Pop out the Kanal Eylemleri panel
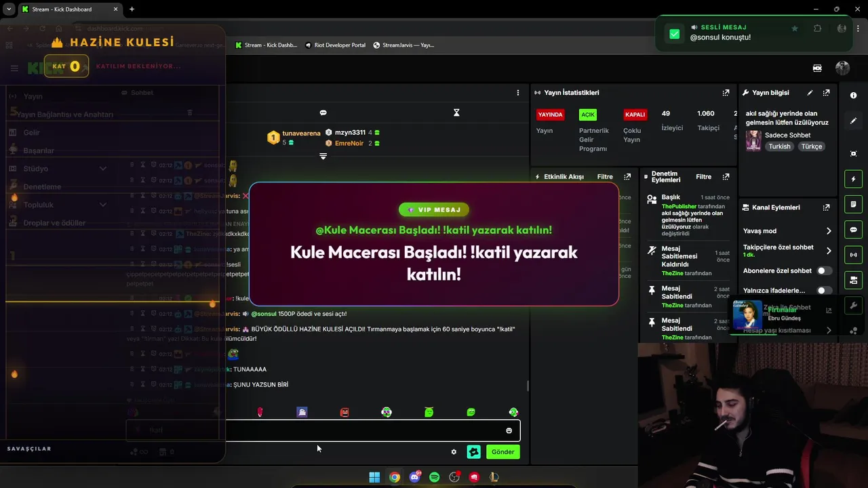Screen dimensions: 868x488 click(x=826, y=207)
